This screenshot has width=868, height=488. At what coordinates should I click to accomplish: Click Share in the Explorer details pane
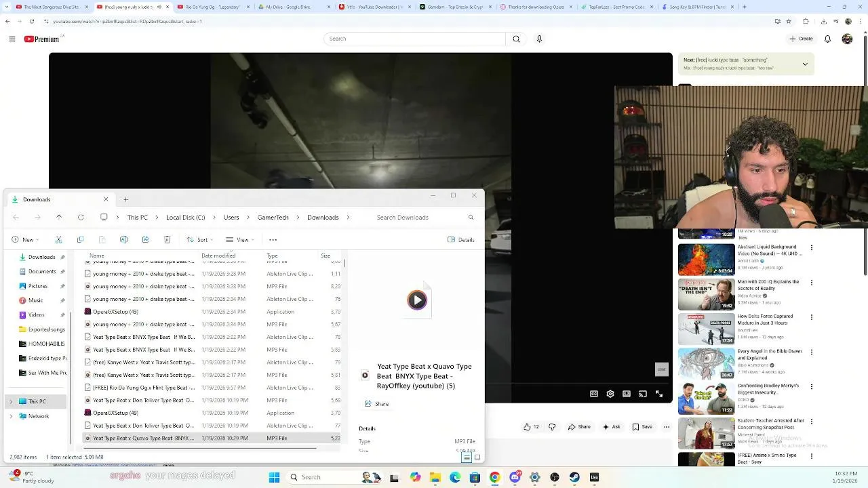[x=377, y=404]
